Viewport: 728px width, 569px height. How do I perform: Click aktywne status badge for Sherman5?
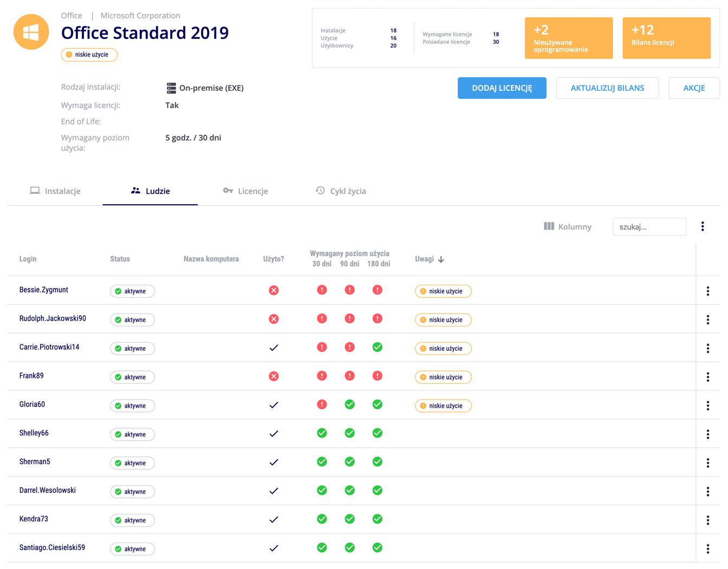(132, 463)
